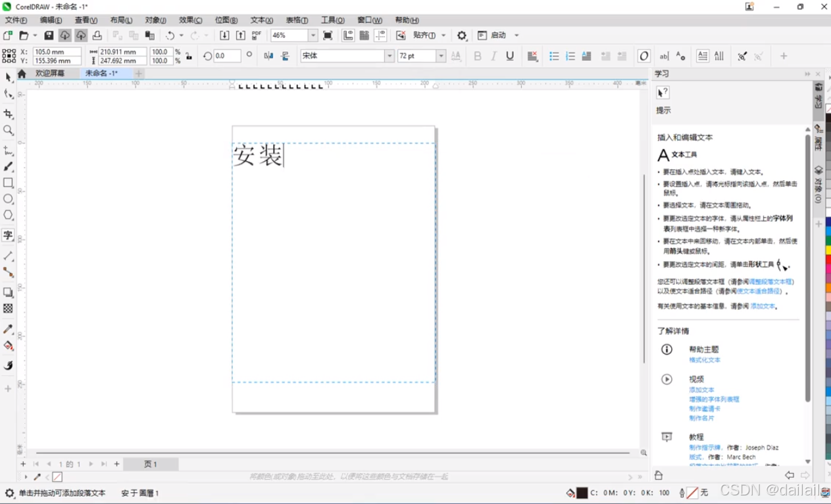Open the font name dropdown (宋体)
Image resolution: width=831 pixels, height=504 pixels.
click(x=390, y=56)
